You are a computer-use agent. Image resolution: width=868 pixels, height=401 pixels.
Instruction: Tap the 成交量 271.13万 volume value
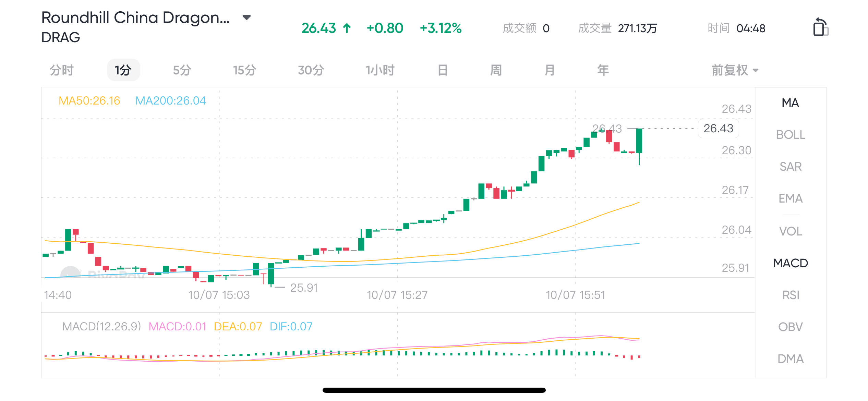pyautogui.click(x=617, y=28)
